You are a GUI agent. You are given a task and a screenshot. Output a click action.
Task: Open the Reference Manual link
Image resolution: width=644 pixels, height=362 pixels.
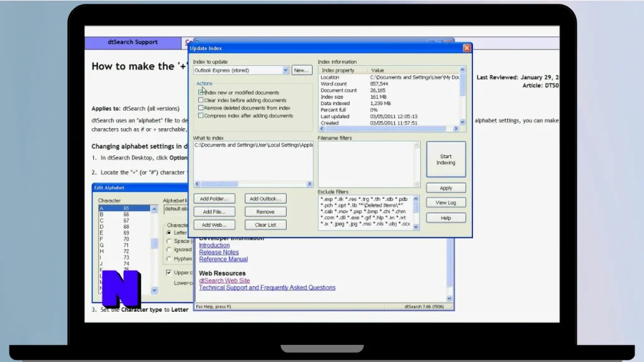223,260
